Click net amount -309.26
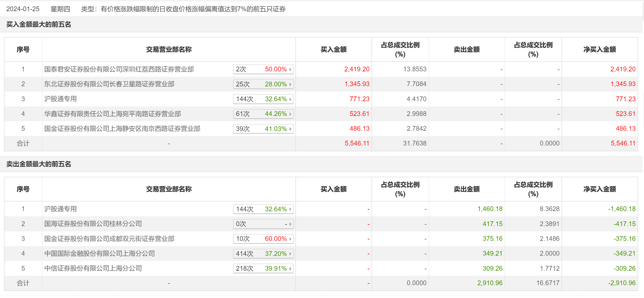Screen dimensions: 644x298 624,268
